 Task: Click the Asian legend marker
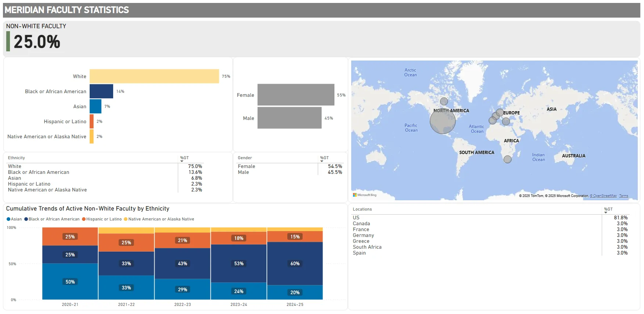(x=8, y=219)
